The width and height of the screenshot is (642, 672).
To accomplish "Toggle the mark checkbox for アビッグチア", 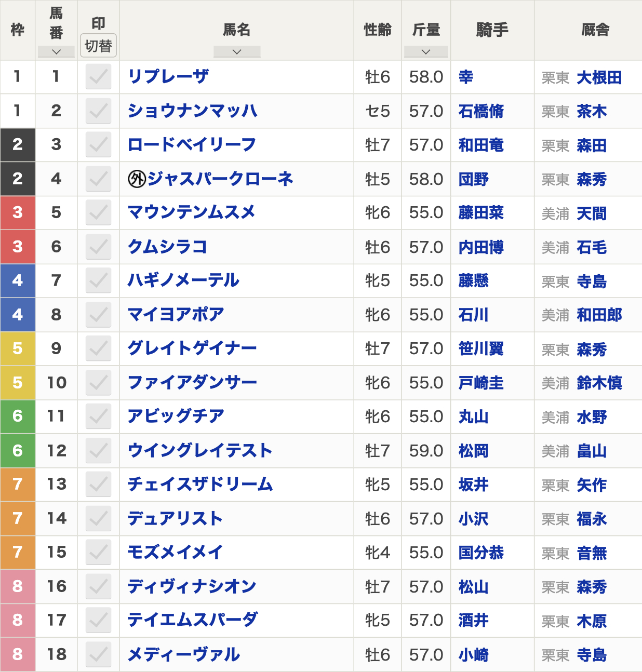I will coord(98,416).
